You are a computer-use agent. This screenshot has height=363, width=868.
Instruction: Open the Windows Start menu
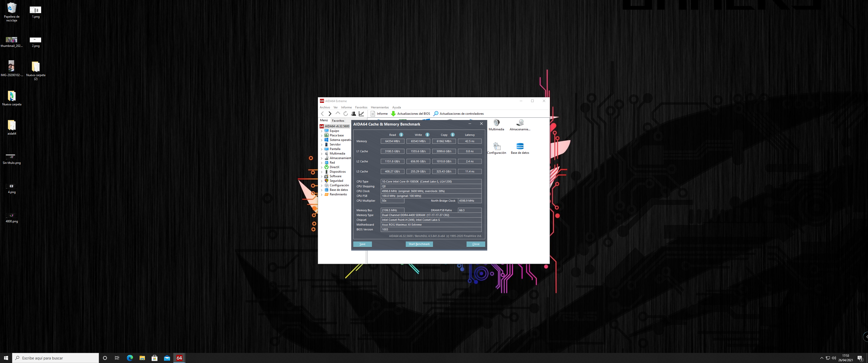tap(6, 358)
